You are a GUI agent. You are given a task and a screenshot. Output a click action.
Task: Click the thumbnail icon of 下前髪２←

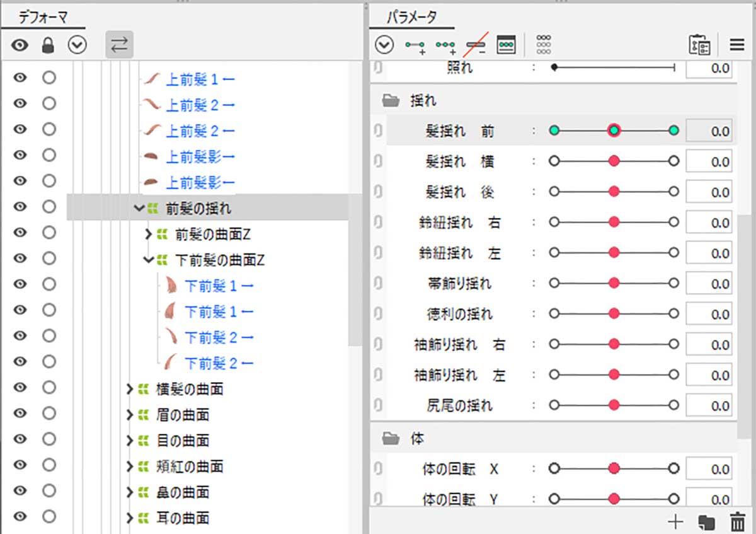(x=171, y=363)
